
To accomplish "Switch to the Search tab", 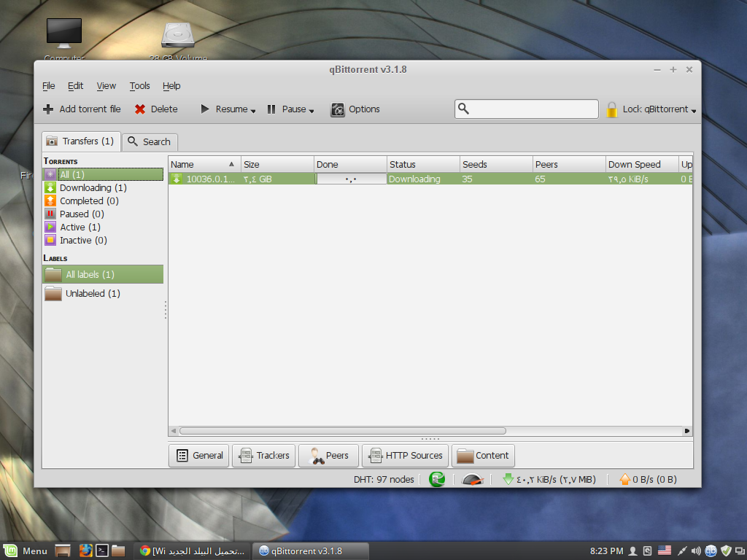I will coord(150,142).
